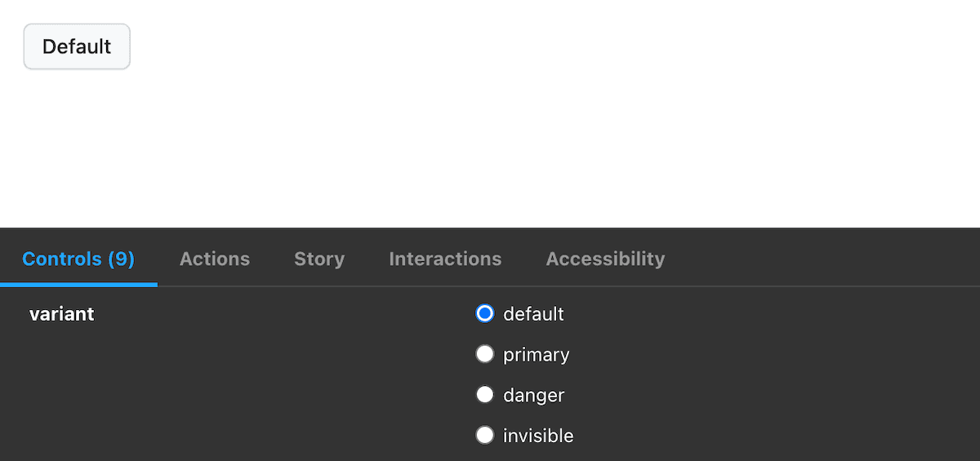Click the top border of the addons panel

[x=490, y=228]
